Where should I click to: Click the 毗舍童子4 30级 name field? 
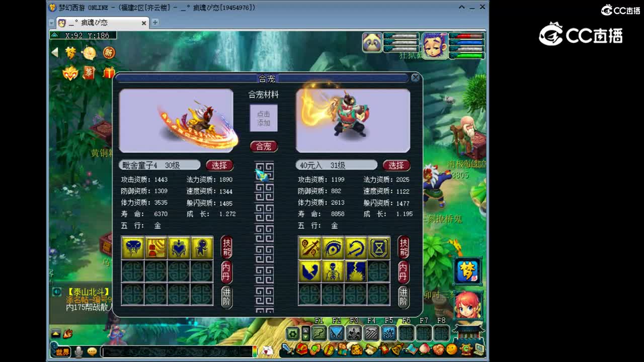click(x=159, y=165)
